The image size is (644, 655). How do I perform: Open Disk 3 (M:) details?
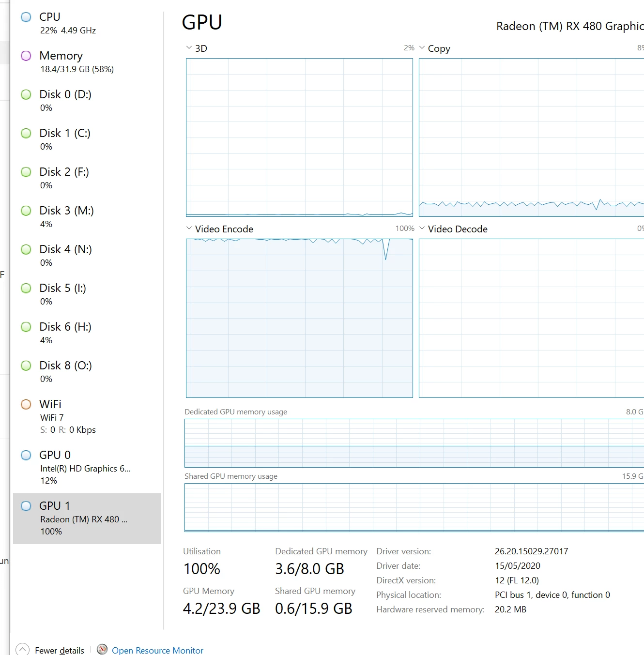coord(87,217)
